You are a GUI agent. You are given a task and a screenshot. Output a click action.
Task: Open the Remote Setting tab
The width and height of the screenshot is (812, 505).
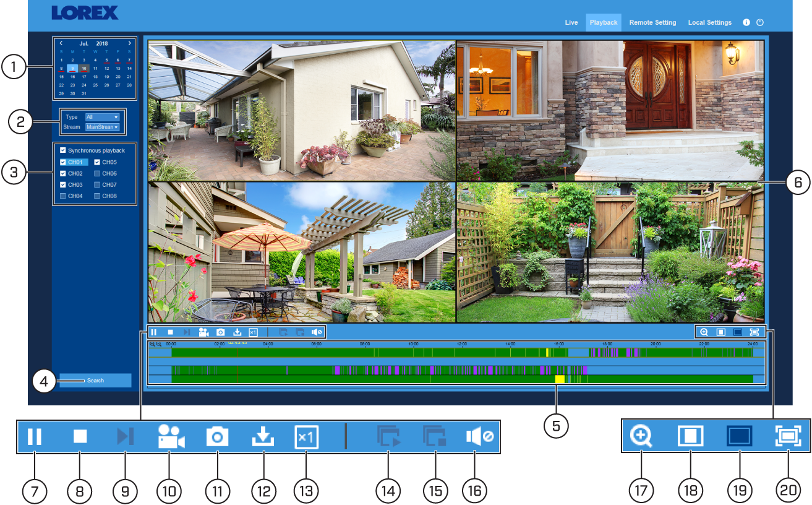click(x=652, y=22)
